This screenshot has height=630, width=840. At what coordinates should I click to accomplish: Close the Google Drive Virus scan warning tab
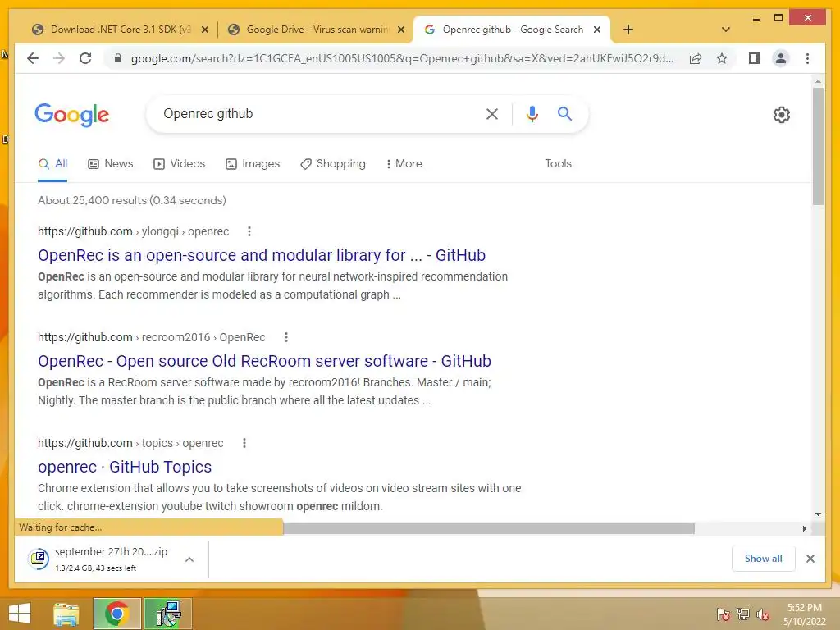pos(400,30)
